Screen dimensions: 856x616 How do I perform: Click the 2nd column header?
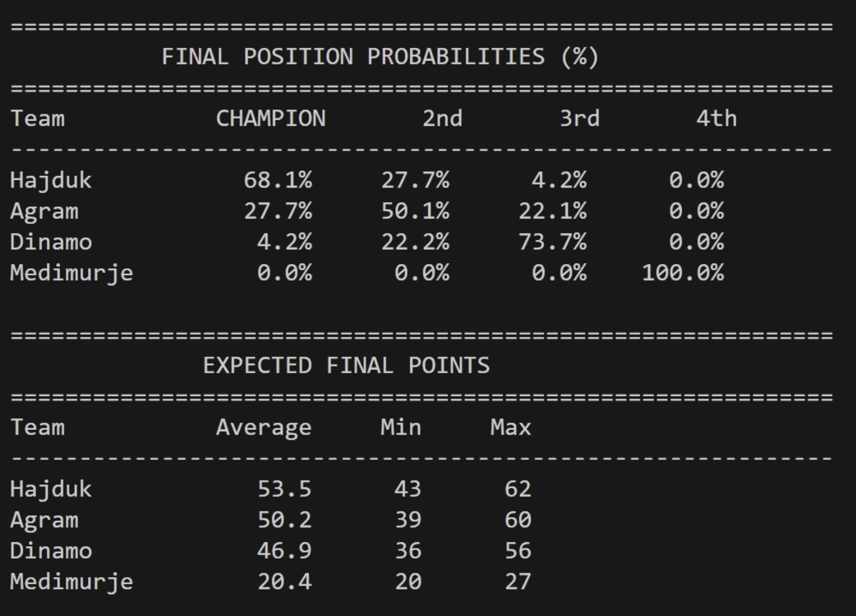pos(442,119)
